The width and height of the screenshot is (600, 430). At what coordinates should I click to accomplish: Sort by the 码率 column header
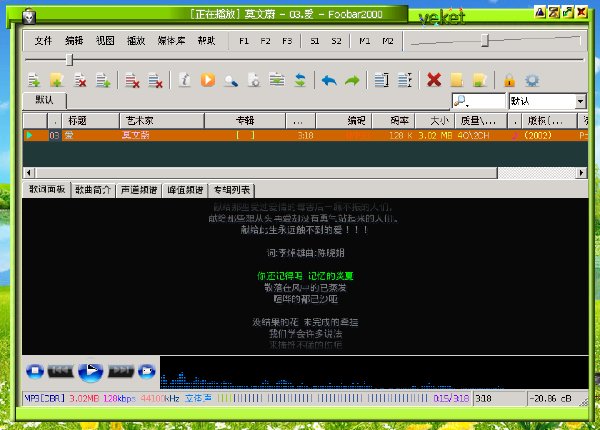point(394,121)
